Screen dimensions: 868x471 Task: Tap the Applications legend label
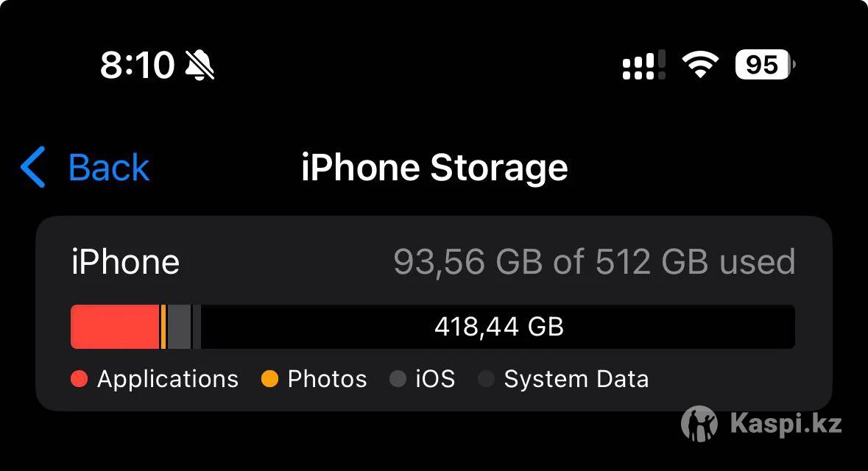click(168, 379)
